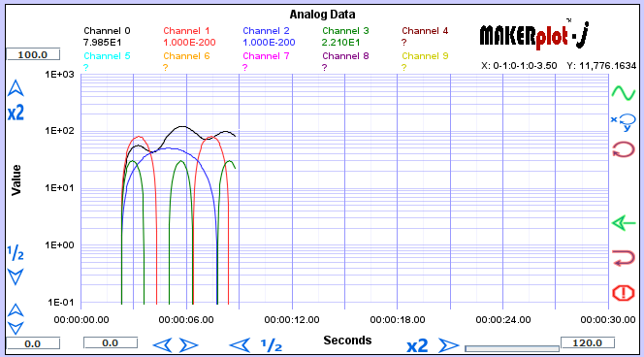Click the 00:00:00.00 time tick label
644x357 pixels.
81,319
